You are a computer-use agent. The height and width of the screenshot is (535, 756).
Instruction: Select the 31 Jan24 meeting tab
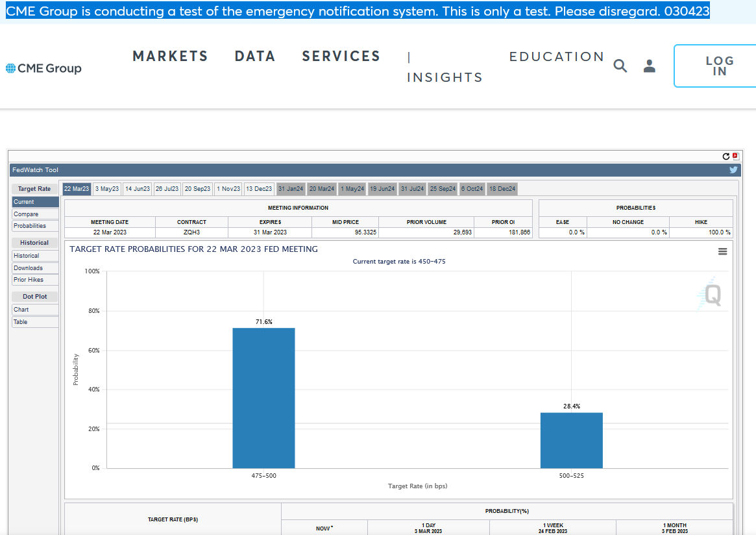[x=291, y=189]
